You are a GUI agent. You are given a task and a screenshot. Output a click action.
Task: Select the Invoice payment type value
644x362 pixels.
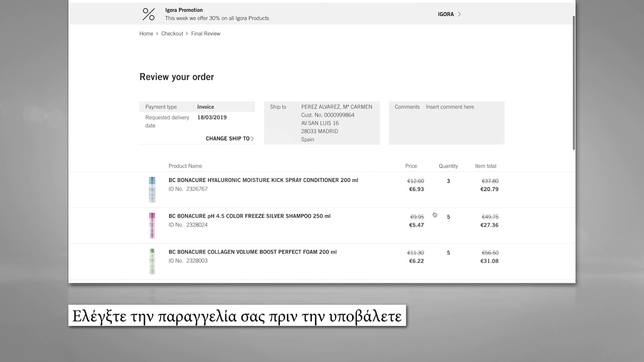pyautogui.click(x=206, y=107)
